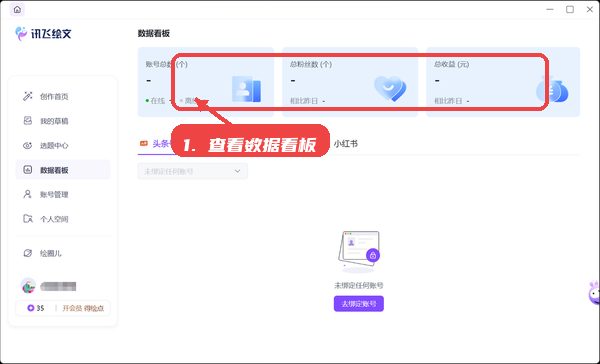This screenshot has height=364, width=600.
Task: Click the 去绑定账号 button
Action: [359, 304]
